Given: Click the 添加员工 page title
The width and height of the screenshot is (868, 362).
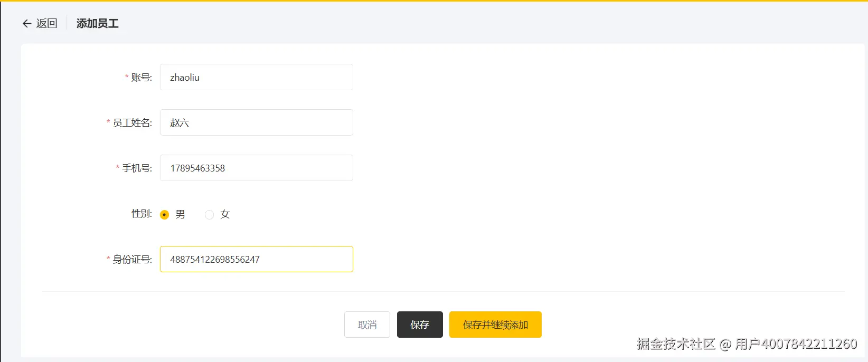Looking at the screenshot, I should [x=97, y=23].
